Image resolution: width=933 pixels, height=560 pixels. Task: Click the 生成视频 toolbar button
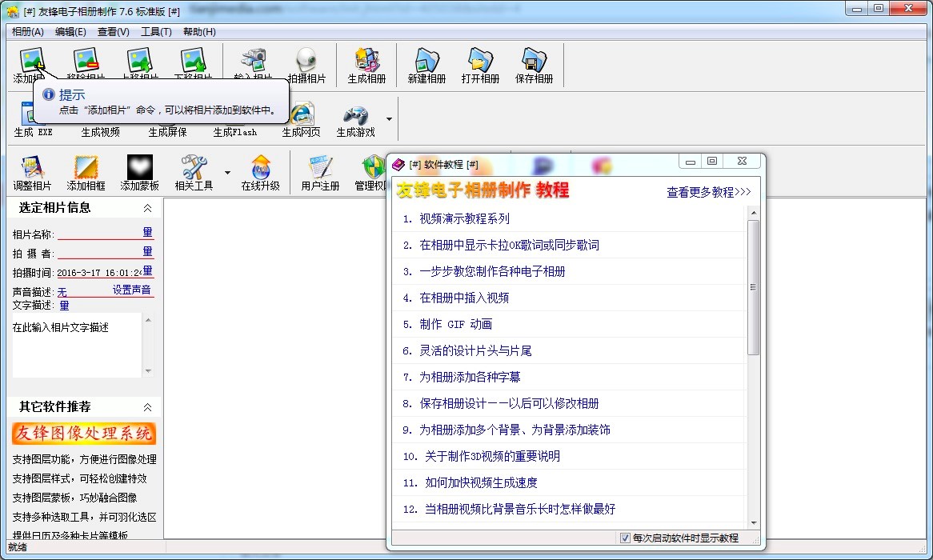point(100,131)
